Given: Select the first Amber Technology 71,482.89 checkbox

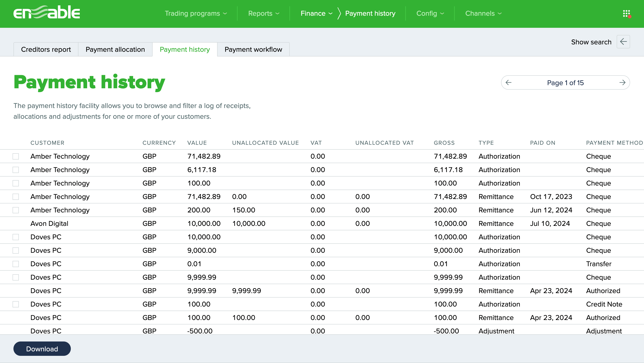Looking at the screenshot, I should pyautogui.click(x=16, y=156).
